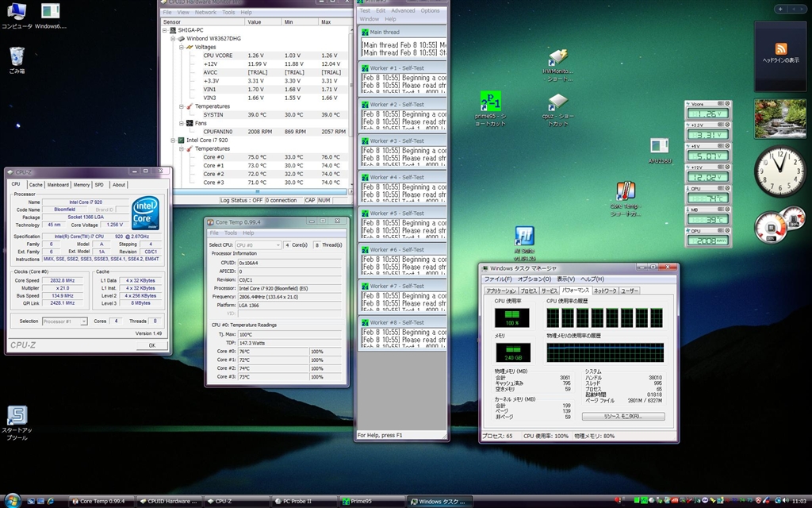The image size is (812, 508).
Task: Click the Windows Start orb
Action: coord(13,501)
